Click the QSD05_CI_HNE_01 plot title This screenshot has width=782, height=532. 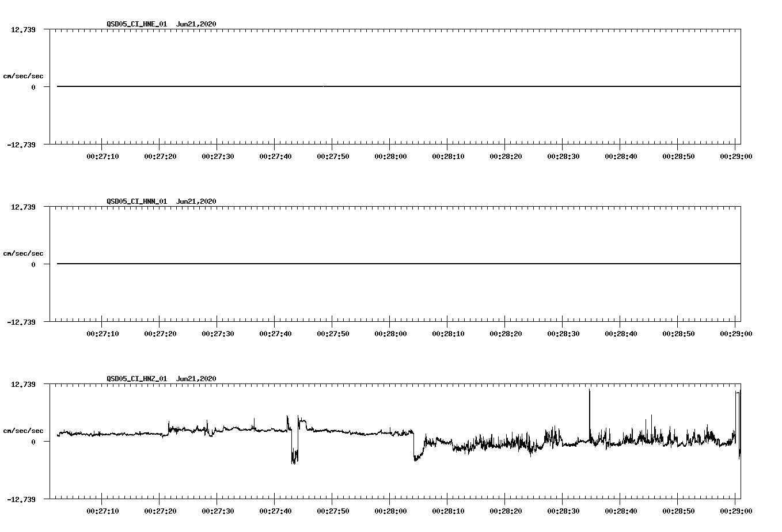coord(161,24)
